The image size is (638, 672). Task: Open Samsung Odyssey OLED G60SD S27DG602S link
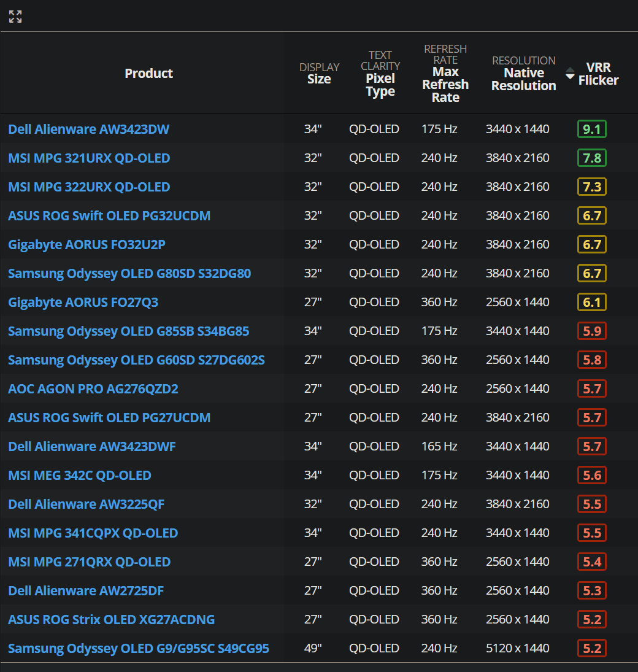coord(136,360)
